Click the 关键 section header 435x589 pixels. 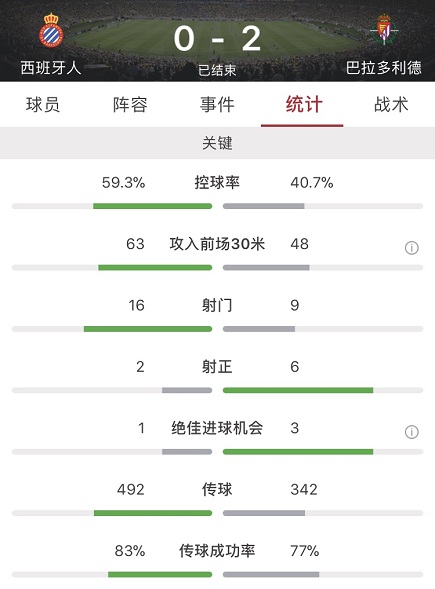point(218,143)
